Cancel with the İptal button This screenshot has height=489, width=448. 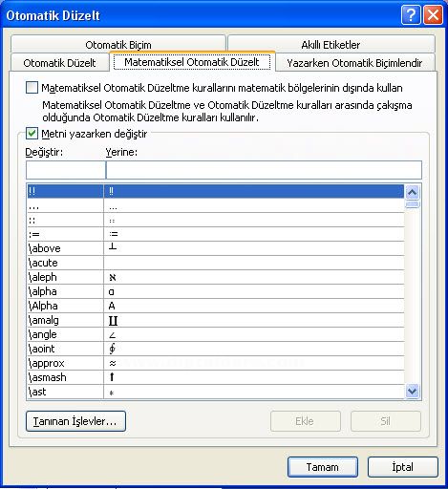click(x=403, y=467)
